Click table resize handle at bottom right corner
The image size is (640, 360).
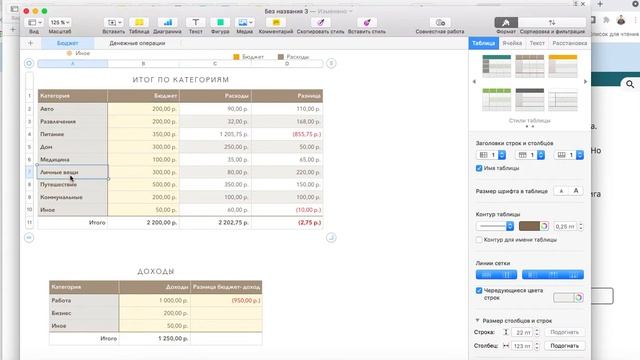click(331, 238)
